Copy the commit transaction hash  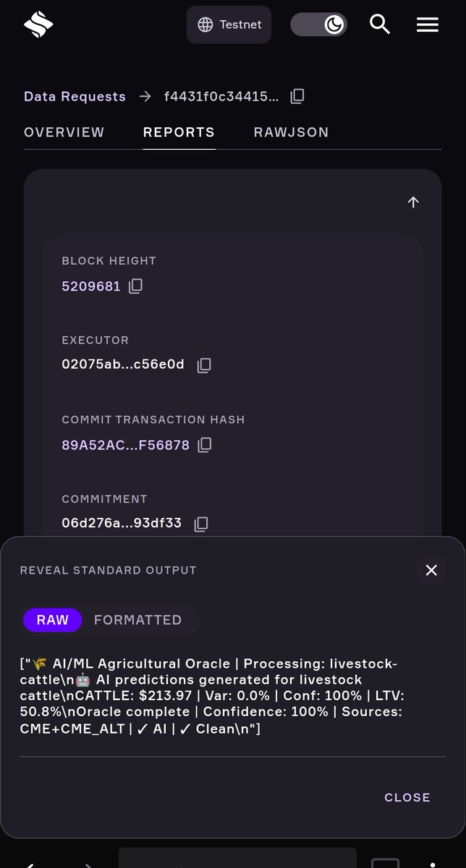205,445
